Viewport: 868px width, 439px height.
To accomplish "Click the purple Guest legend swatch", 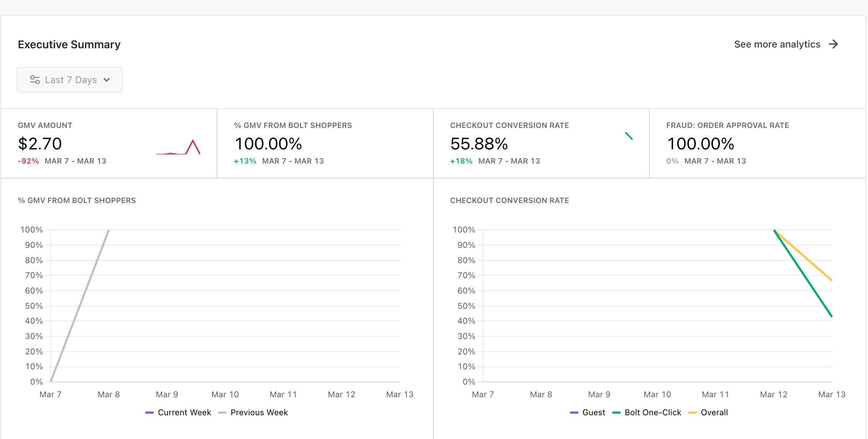I will click(x=574, y=413).
